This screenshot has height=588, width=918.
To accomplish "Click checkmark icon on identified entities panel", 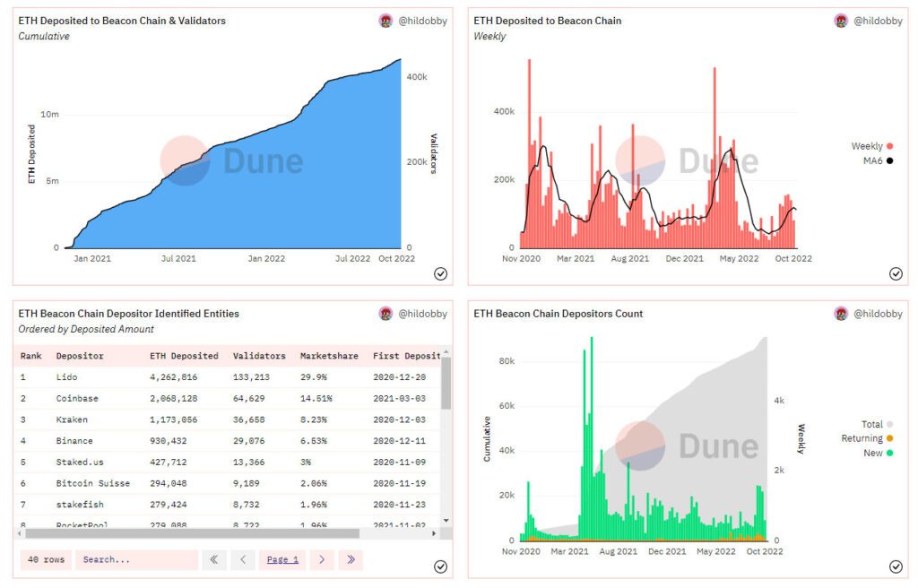I will pyautogui.click(x=440, y=566).
